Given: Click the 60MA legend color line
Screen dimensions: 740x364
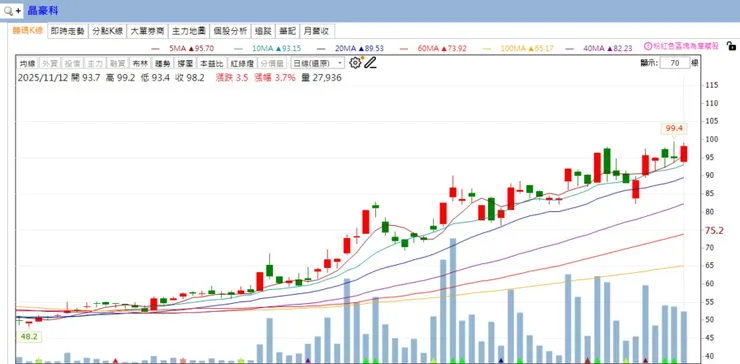Looking at the screenshot, I should (x=404, y=48).
